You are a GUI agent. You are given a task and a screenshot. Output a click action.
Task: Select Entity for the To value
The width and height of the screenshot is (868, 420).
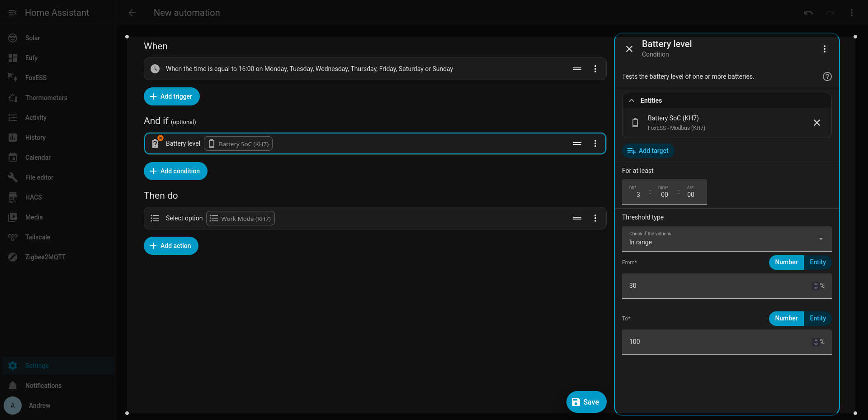tap(818, 318)
